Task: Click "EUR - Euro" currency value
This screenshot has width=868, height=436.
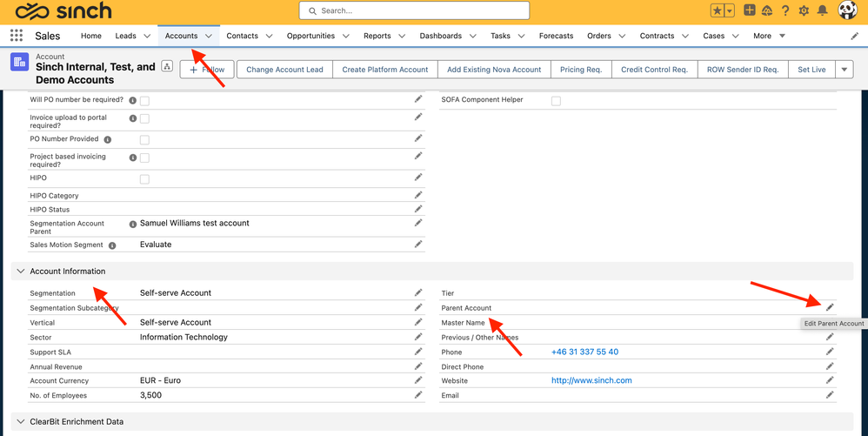Action: (x=161, y=380)
